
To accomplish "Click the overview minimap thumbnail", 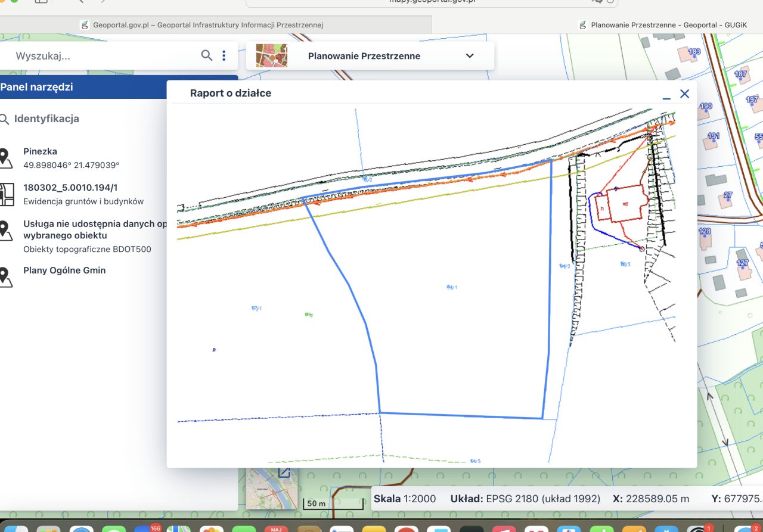I will [x=271, y=489].
